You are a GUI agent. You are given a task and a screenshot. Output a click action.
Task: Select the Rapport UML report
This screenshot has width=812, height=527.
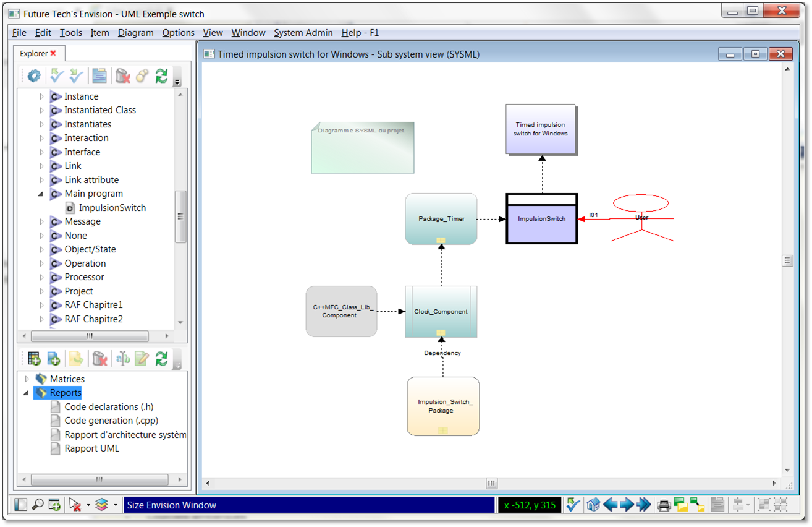point(91,448)
